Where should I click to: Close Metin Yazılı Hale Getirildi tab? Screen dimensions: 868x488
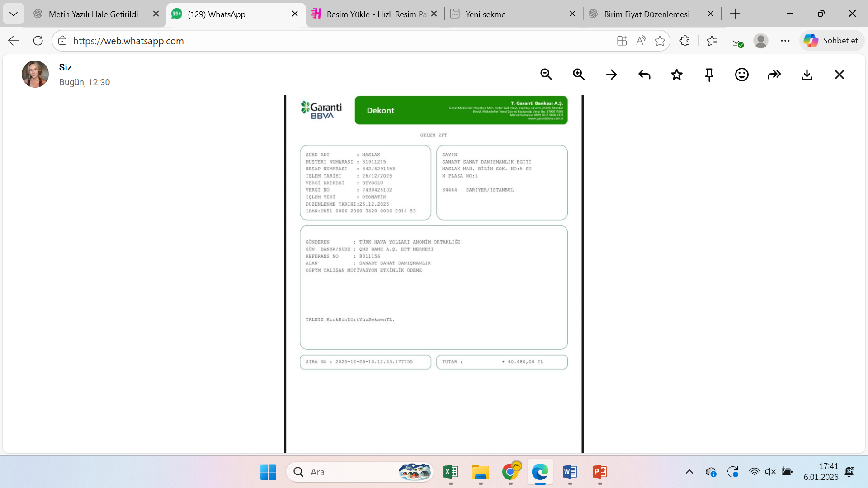coord(156,14)
